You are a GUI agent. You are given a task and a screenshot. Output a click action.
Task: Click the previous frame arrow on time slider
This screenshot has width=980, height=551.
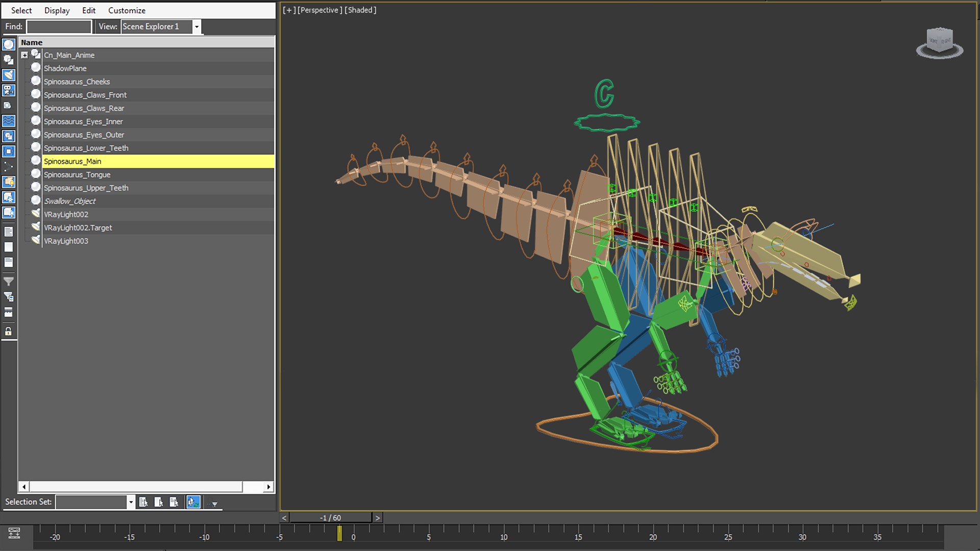pos(284,518)
